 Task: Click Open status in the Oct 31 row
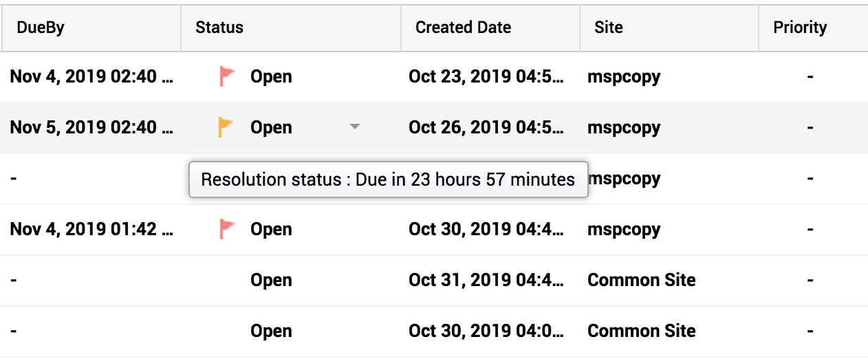coord(271,280)
